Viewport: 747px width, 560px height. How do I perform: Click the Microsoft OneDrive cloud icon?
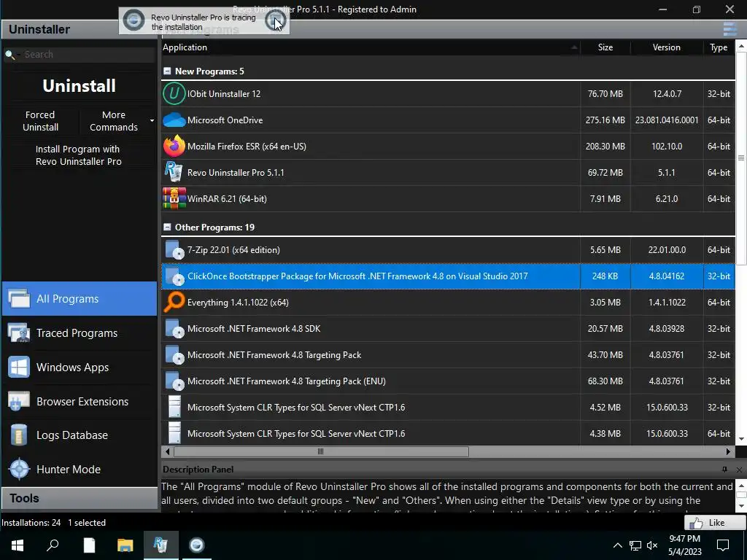pyautogui.click(x=174, y=120)
